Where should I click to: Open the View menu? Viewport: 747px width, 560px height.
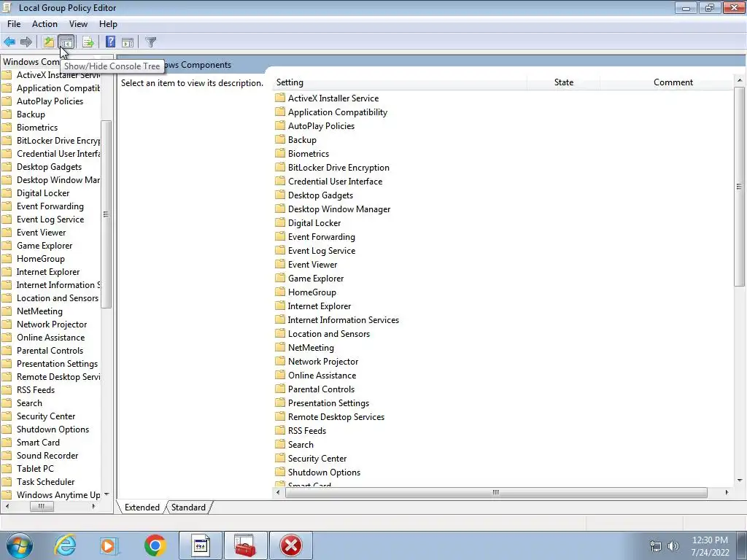[78, 24]
